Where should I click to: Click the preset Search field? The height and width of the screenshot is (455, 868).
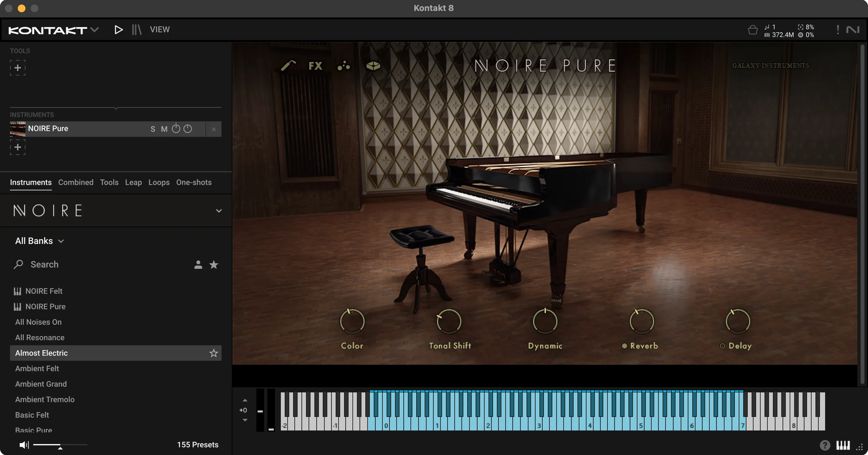101,264
